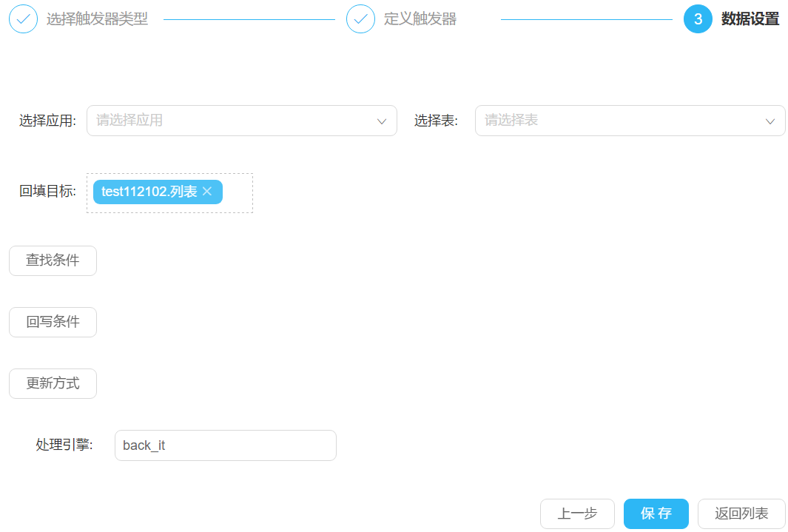
Task: Select the test112102.列表 tag text
Action: click(149, 192)
